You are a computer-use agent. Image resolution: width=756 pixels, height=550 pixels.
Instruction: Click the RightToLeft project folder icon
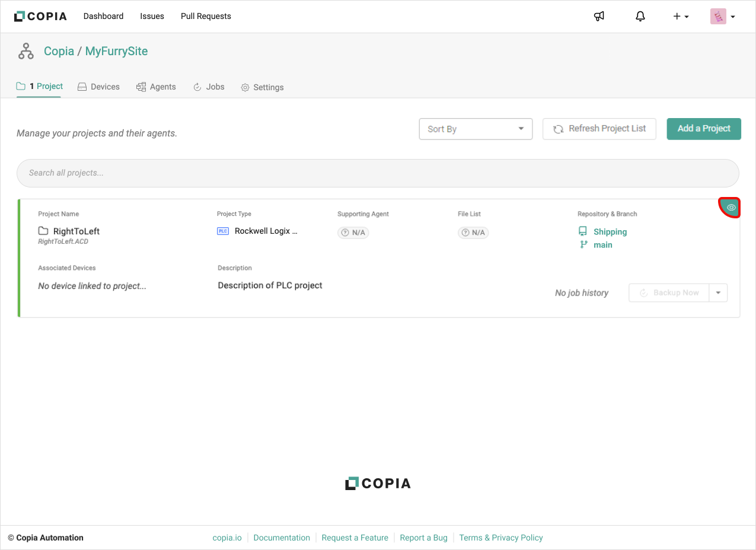tap(43, 231)
